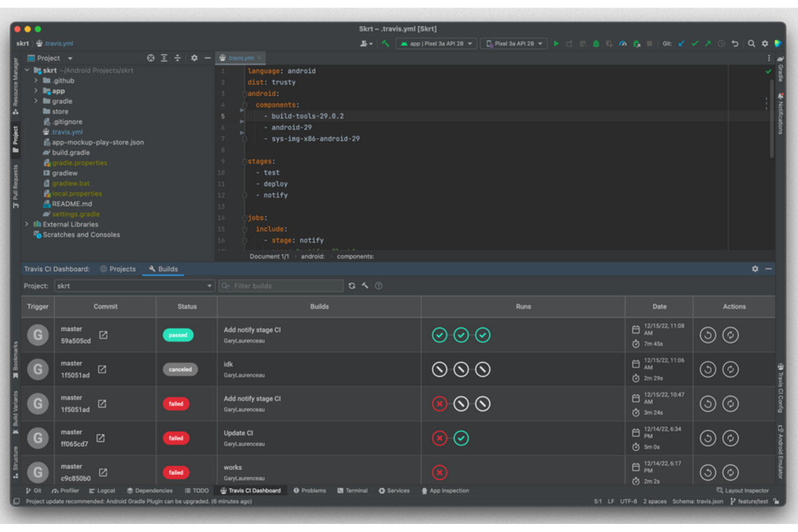Open the Layout Inspector button
This screenshot has height=532, width=798.
[742, 491]
